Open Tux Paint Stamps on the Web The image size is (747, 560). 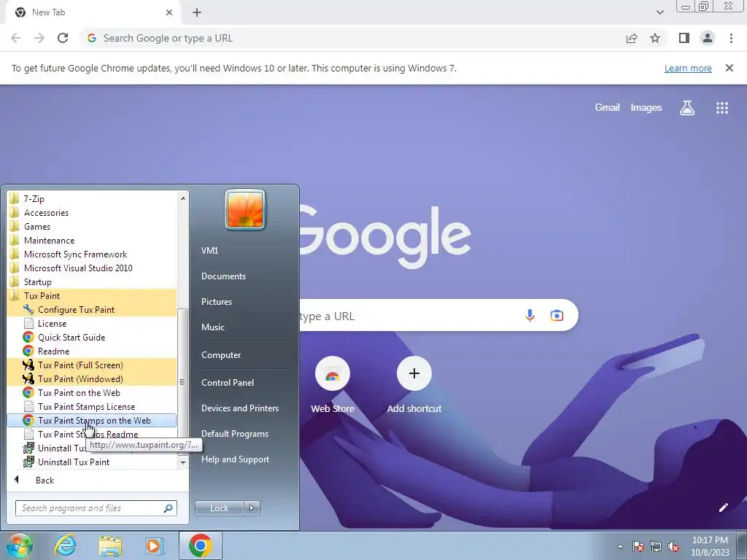coord(92,420)
